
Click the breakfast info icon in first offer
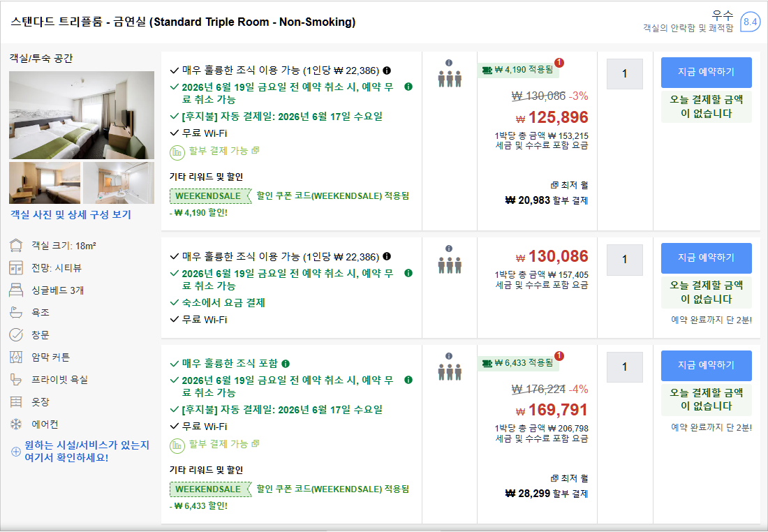pos(387,71)
